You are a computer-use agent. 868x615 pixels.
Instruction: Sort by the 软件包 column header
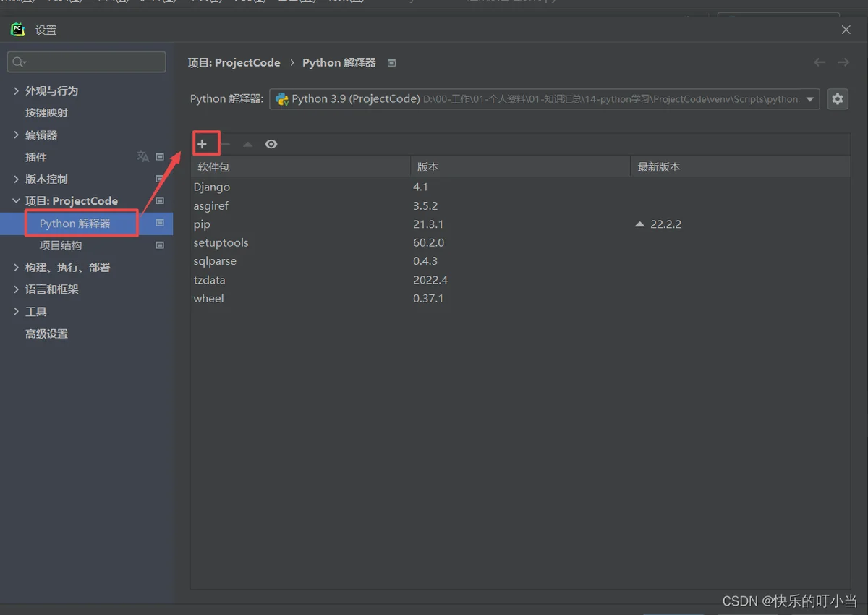pyautogui.click(x=301, y=166)
